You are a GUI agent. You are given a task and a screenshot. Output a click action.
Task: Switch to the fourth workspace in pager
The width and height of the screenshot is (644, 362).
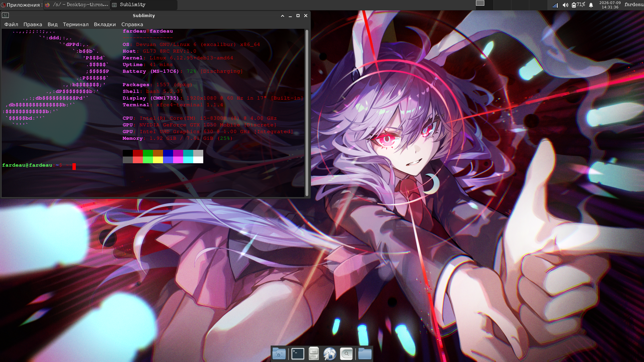click(538, 5)
